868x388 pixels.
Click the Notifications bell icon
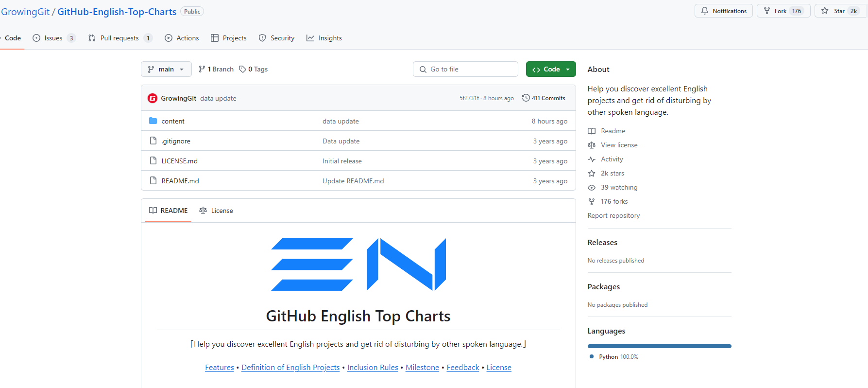(705, 11)
